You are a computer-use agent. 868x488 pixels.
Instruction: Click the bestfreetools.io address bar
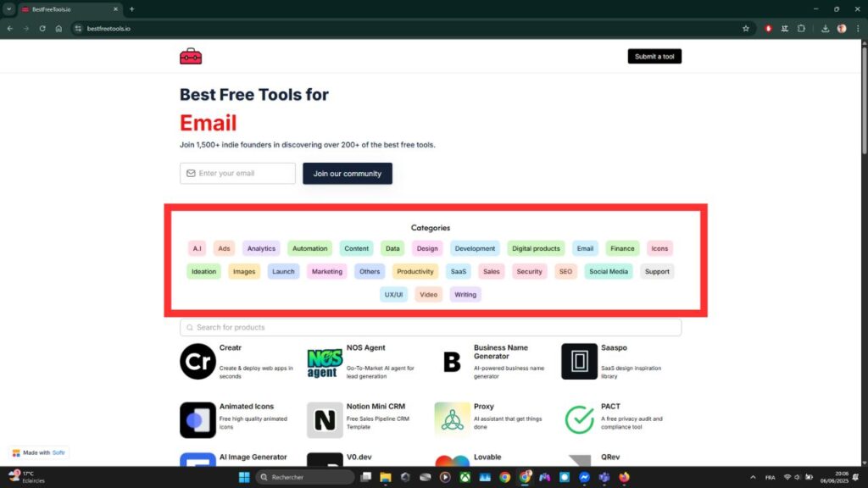(x=409, y=28)
